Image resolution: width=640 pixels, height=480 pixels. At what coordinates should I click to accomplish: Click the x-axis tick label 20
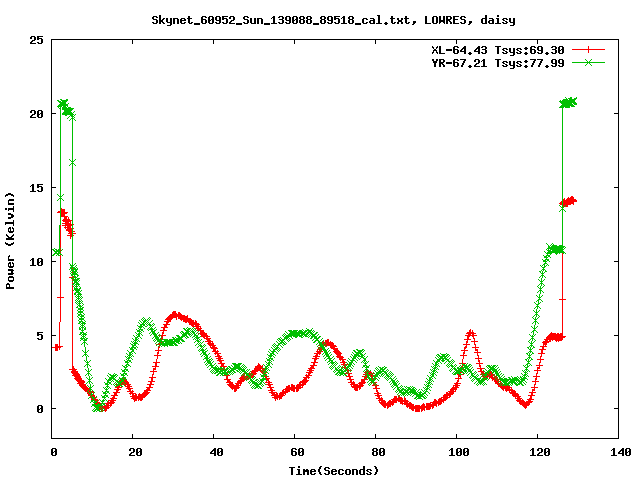coord(133,452)
